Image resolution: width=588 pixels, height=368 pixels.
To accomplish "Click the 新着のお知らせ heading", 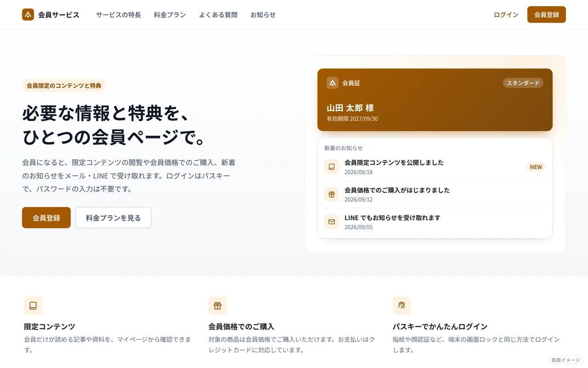I will (x=344, y=148).
